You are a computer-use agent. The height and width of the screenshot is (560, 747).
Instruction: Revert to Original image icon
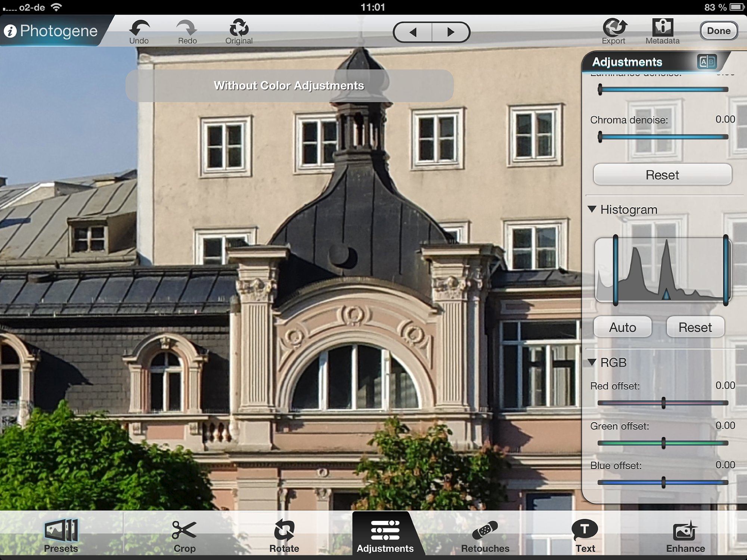[x=239, y=28]
